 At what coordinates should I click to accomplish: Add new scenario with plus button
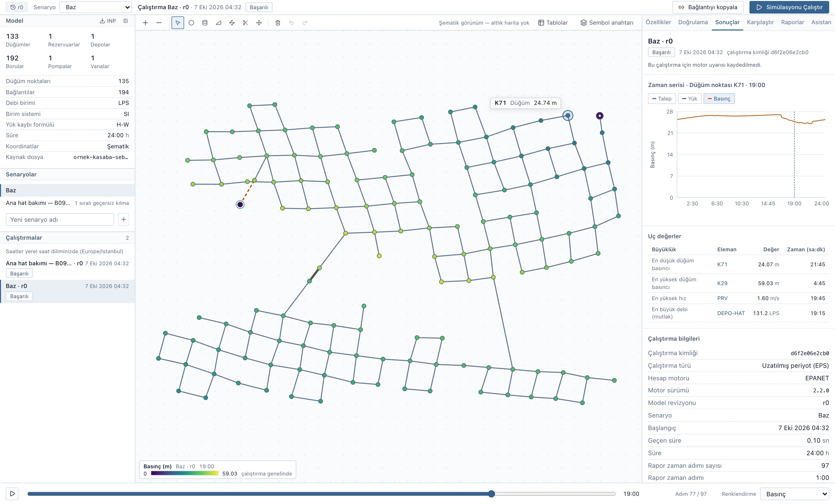pyautogui.click(x=124, y=219)
